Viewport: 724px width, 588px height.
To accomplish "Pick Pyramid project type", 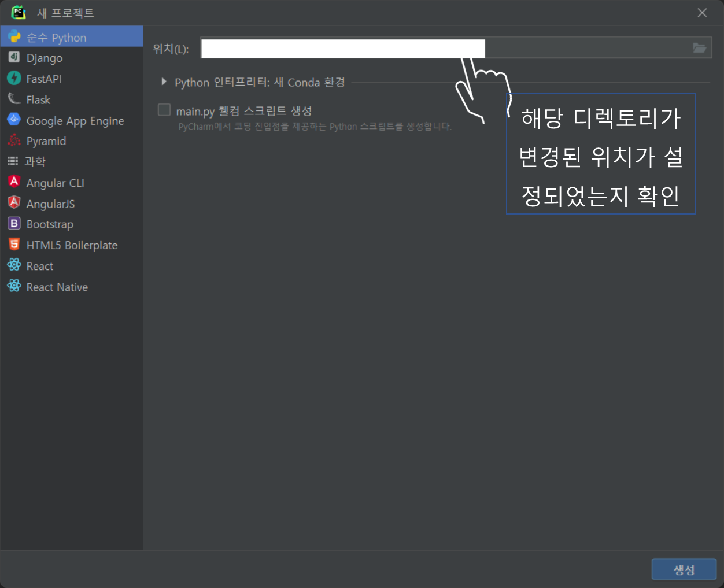I will 72,141.
